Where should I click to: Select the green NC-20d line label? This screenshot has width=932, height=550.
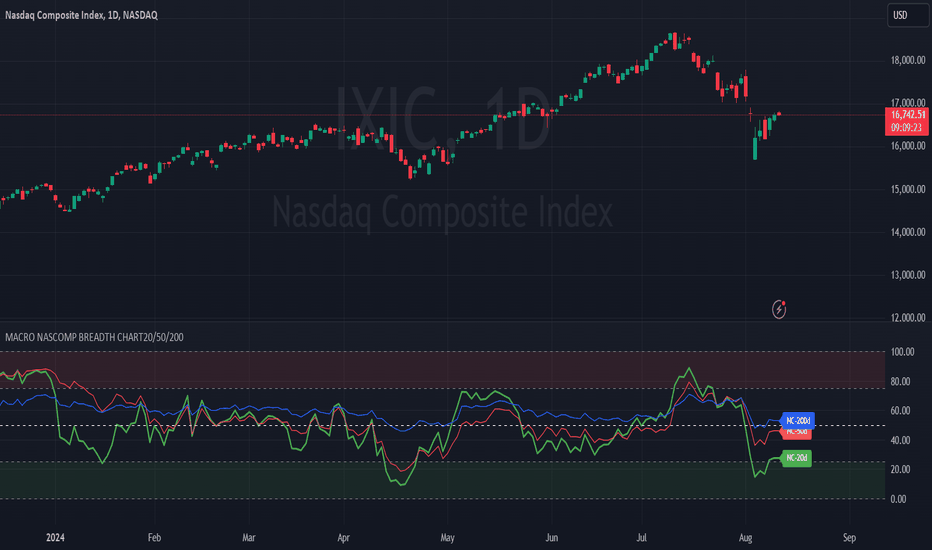[796, 458]
